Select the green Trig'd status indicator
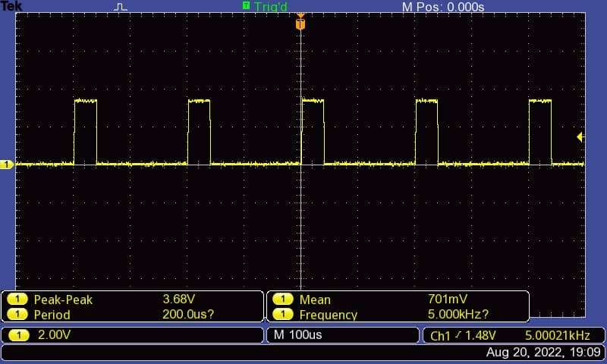 point(266,7)
